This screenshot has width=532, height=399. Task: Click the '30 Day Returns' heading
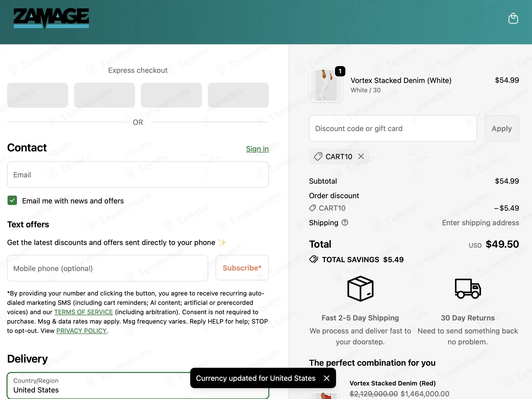coord(468,318)
